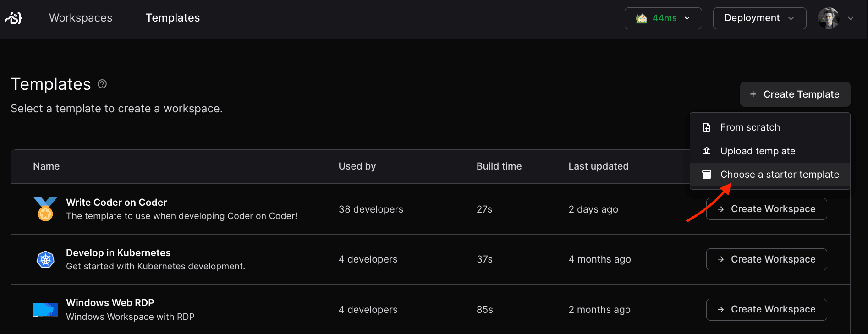Click the 27s build time cell
This screenshot has width=868, height=334.
(x=484, y=209)
